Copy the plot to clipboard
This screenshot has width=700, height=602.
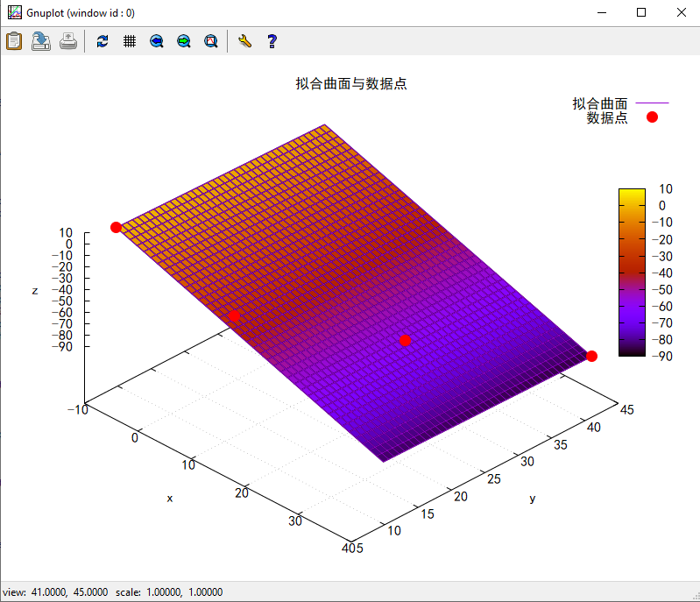pyautogui.click(x=14, y=41)
